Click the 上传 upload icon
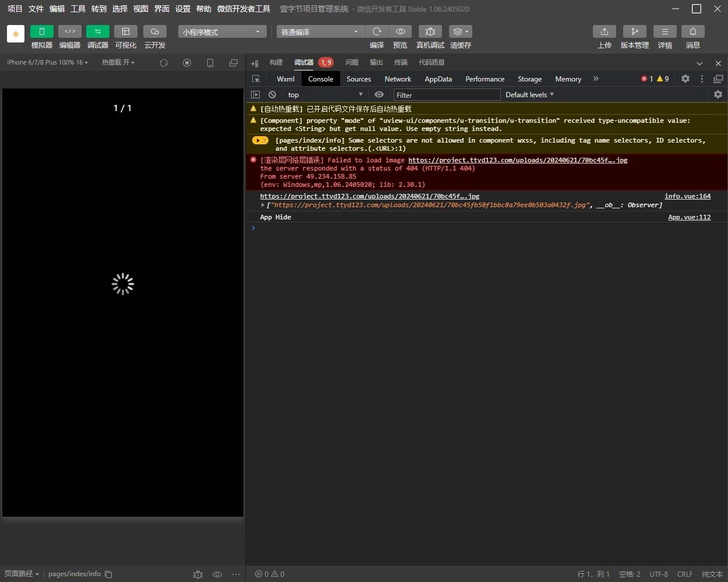 coord(605,31)
